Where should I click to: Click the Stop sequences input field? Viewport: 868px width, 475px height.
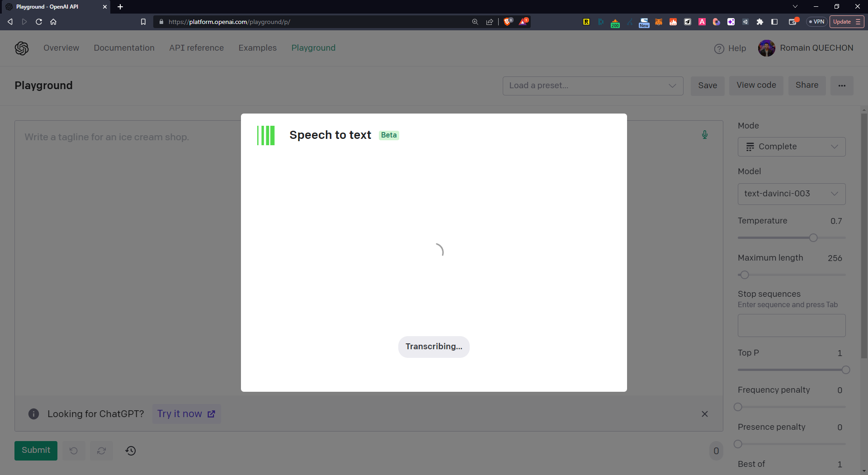[791, 325]
